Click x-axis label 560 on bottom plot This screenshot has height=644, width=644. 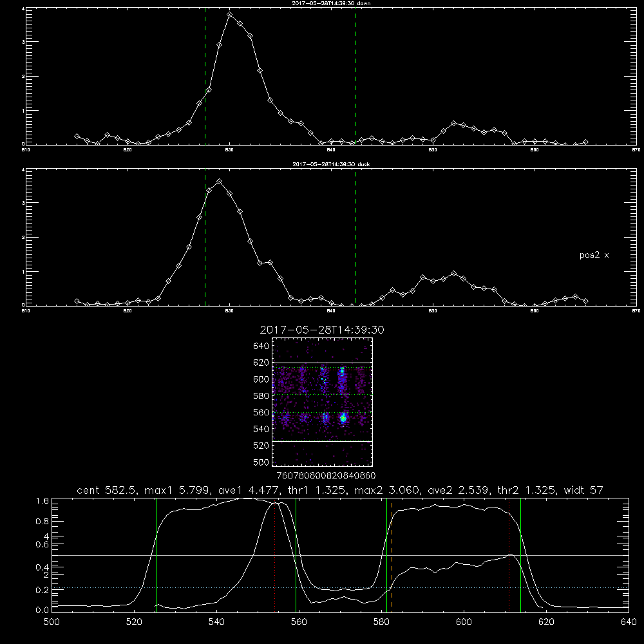[299, 622]
